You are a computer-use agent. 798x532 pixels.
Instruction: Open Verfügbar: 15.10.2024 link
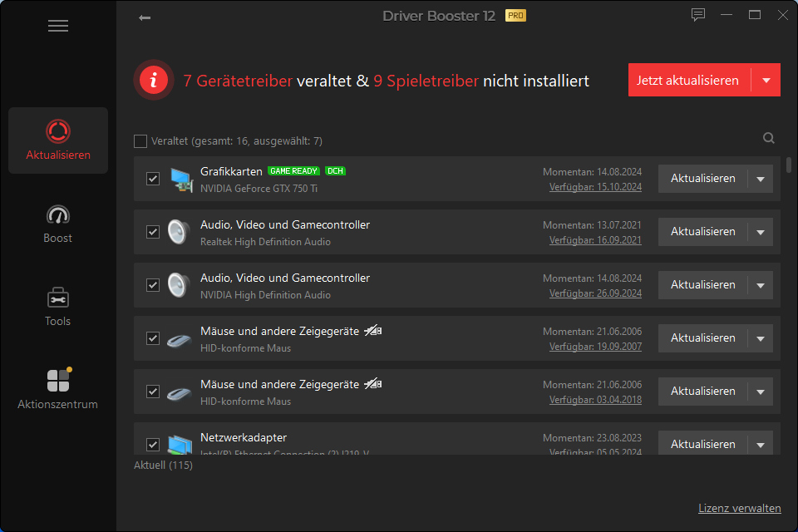tap(595, 187)
